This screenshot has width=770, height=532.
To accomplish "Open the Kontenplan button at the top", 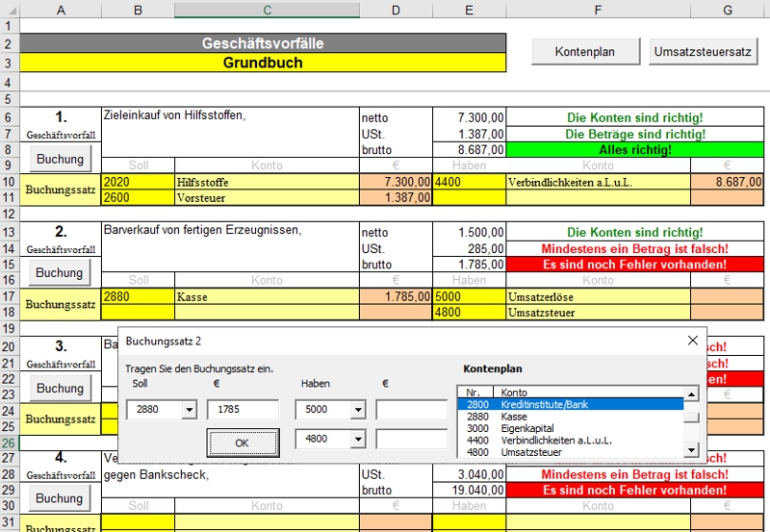I will pyautogui.click(x=584, y=51).
